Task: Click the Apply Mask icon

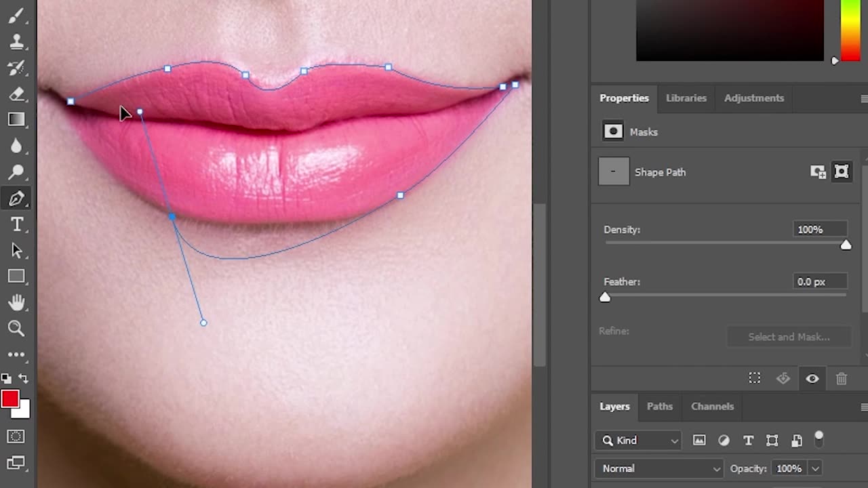Action: [x=783, y=378]
